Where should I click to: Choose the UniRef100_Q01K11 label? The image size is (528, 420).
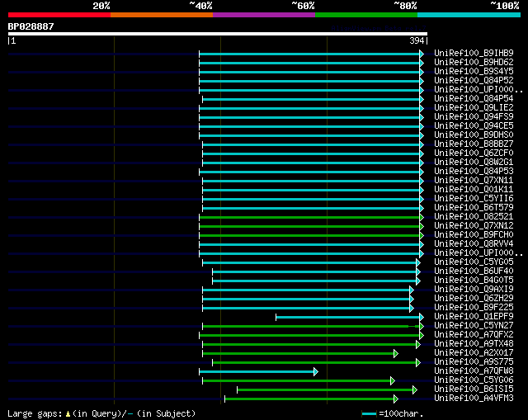tap(474, 190)
